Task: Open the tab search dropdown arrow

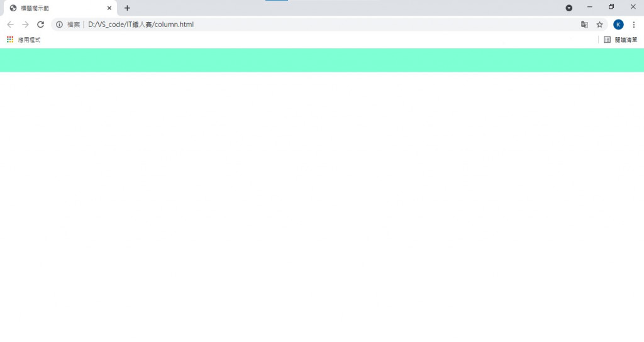Action: point(569,8)
